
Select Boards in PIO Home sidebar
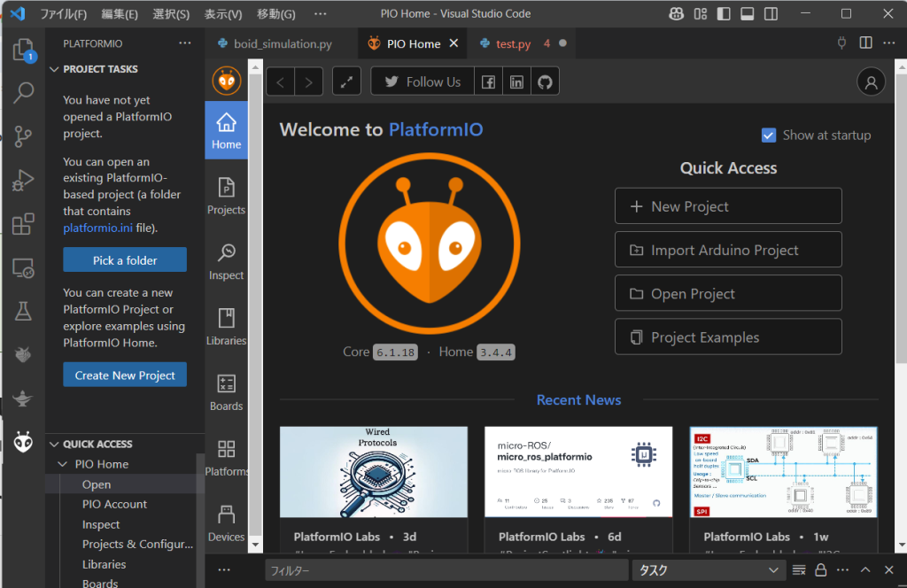(x=226, y=391)
